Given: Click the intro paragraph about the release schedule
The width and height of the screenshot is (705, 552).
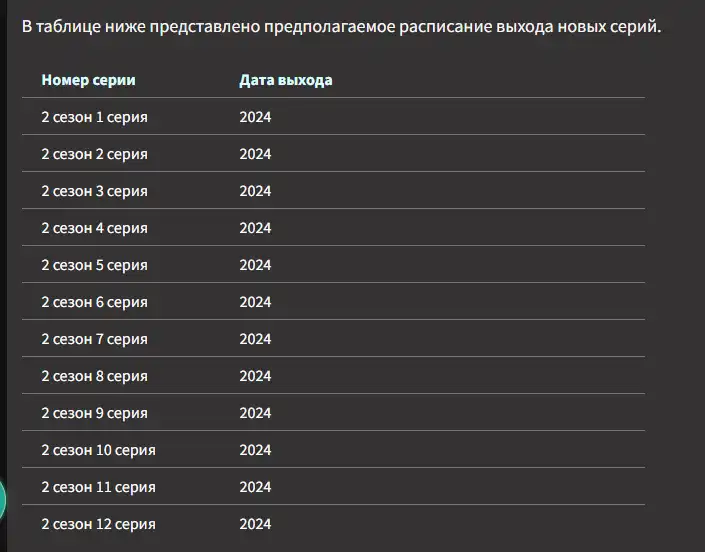Looking at the screenshot, I should tap(342, 27).
